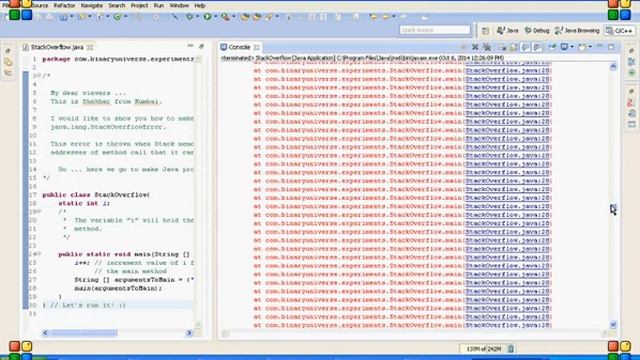
Task: Collapse the main method fold at line 24
Action: [x=40, y=254]
